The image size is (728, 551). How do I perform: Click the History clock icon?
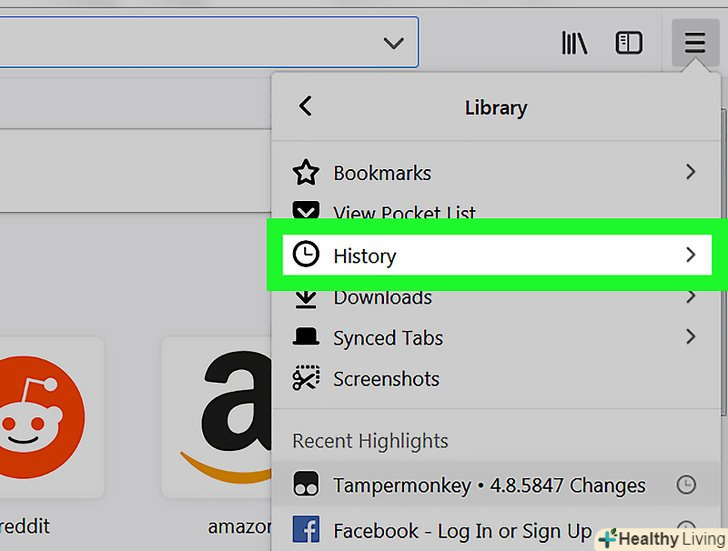click(306, 256)
